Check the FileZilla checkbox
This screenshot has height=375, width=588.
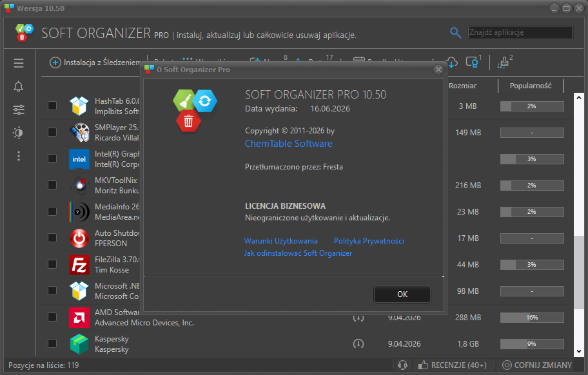tap(52, 264)
